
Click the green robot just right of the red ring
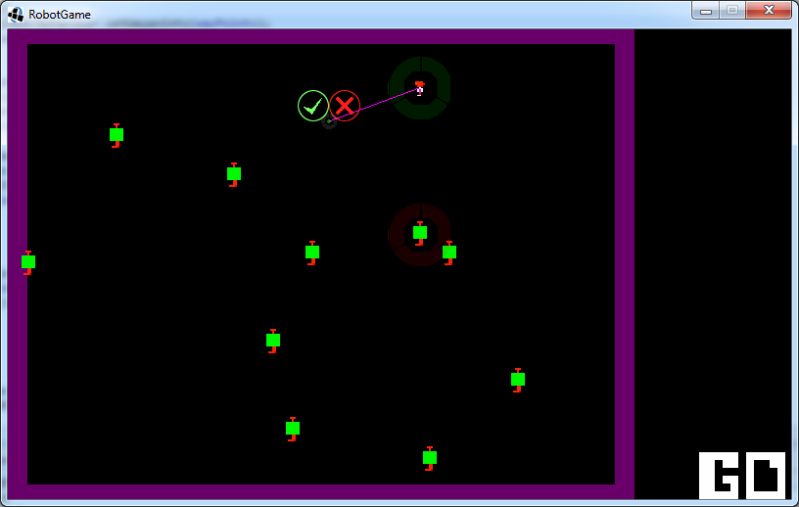449,252
